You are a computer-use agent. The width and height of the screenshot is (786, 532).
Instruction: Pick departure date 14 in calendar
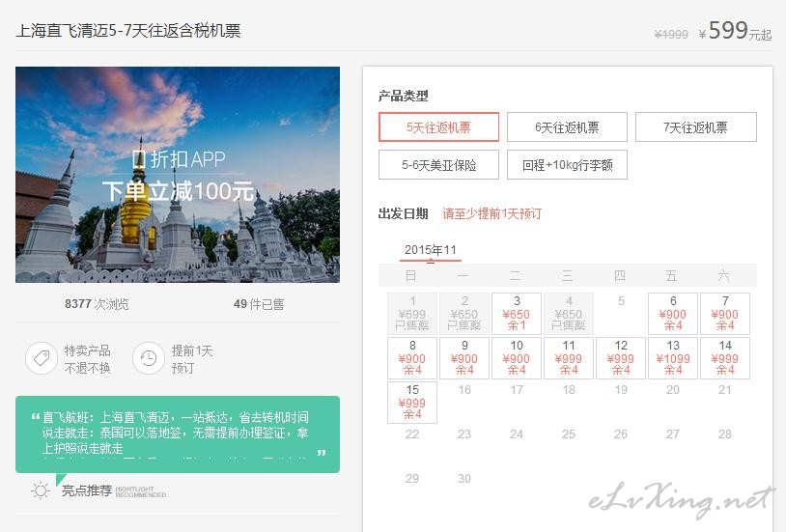point(725,357)
